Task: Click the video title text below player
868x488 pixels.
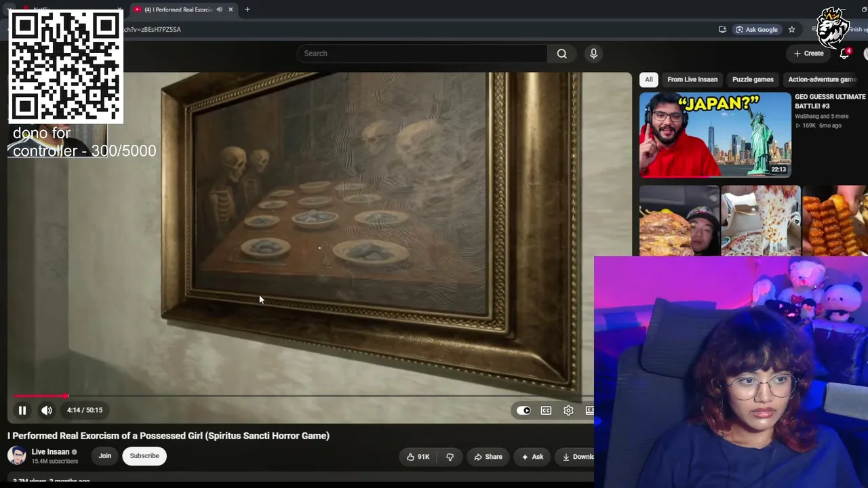Action: (x=168, y=436)
